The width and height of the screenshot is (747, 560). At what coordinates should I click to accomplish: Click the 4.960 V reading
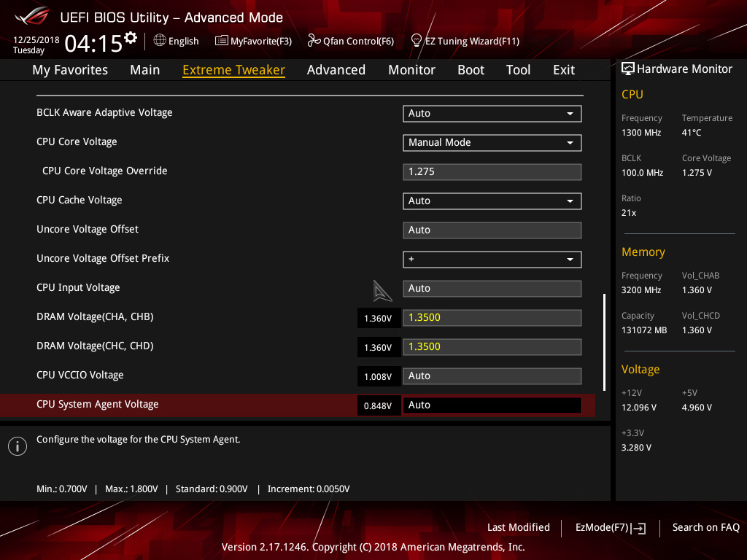coord(697,408)
